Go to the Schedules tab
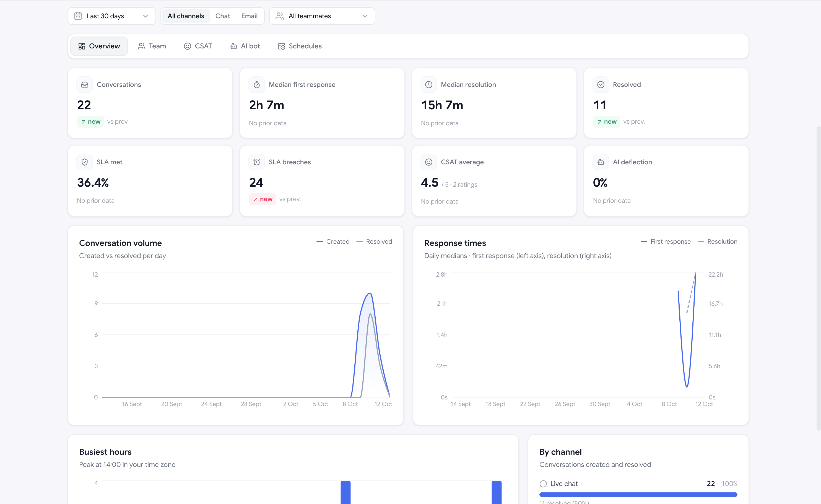This screenshot has width=821, height=504. (300, 46)
